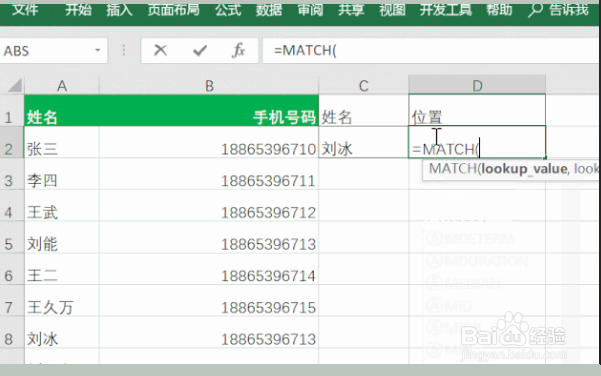Click the Select All corner triangle
Image resolution: width=601 pixels, height=376 pixels.
point(15,85)
